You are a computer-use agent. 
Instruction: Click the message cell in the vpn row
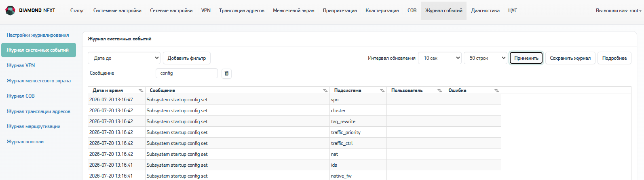tap(237, 100)
